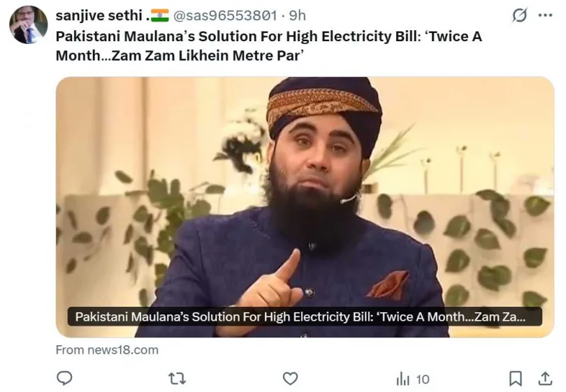This screenshot has height=392, width=566.
Task: Bookmark this post
Action: click(x=516, y=379)
